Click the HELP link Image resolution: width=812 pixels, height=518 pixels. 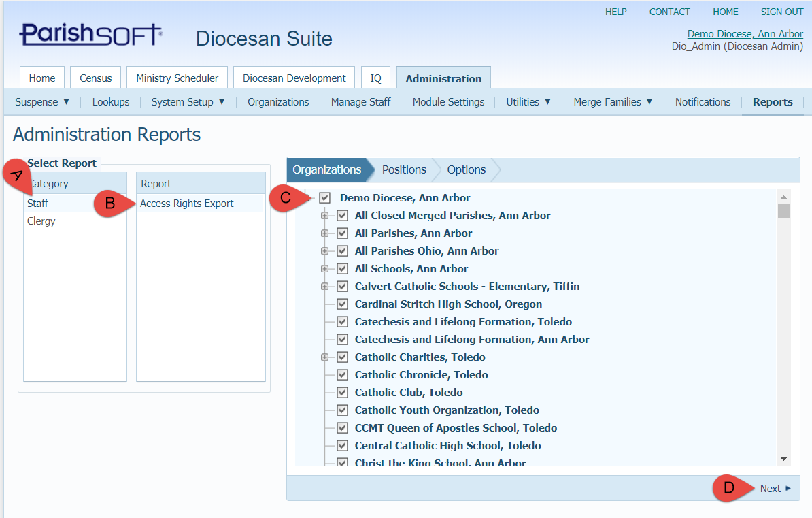coord(615,12)
